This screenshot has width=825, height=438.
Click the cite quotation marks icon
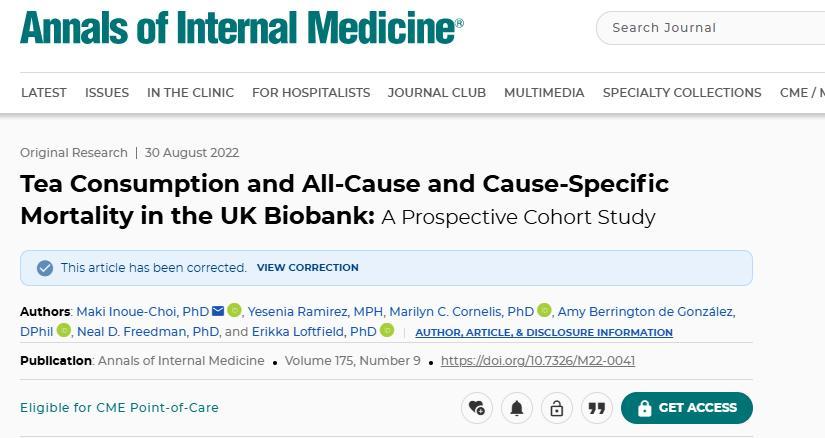[597, 408]
